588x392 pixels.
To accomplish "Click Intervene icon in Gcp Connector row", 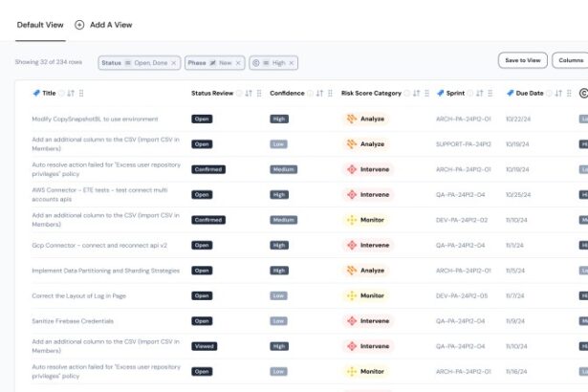I will point(352,246).
